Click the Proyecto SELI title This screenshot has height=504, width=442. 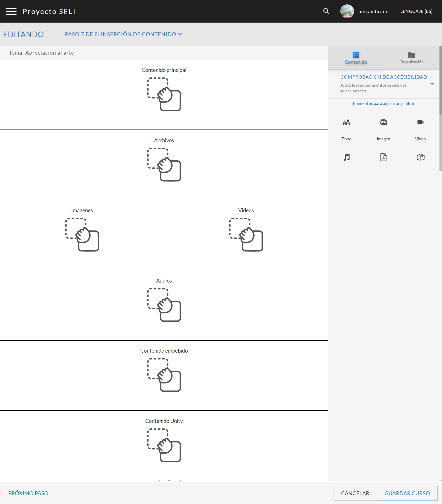[x=49, y=12]
